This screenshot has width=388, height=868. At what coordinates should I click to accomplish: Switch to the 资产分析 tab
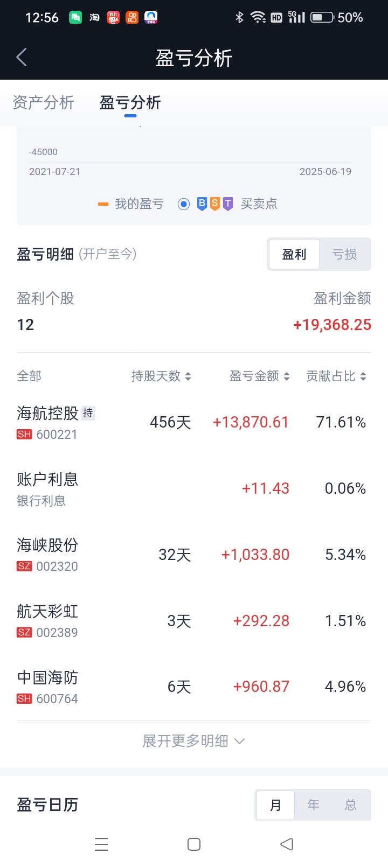43,102
